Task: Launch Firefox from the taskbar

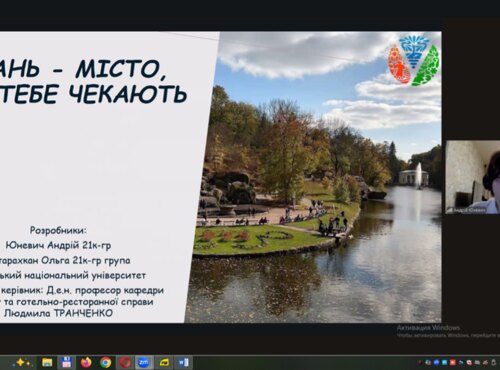Action: (86, 362)
